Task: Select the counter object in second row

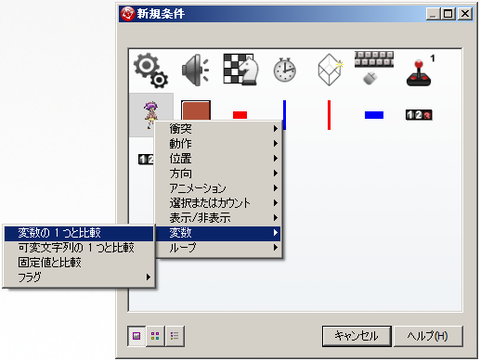Action: (x=419, y=115)
